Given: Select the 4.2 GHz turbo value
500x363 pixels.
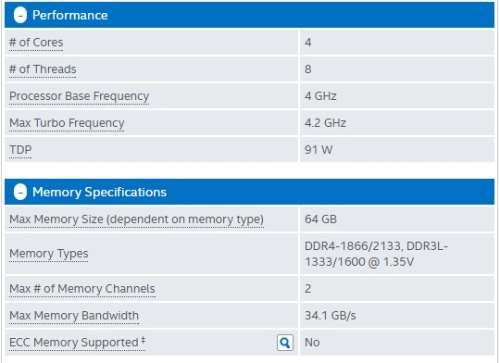Looking at the screenshot, I should [325, 123].
